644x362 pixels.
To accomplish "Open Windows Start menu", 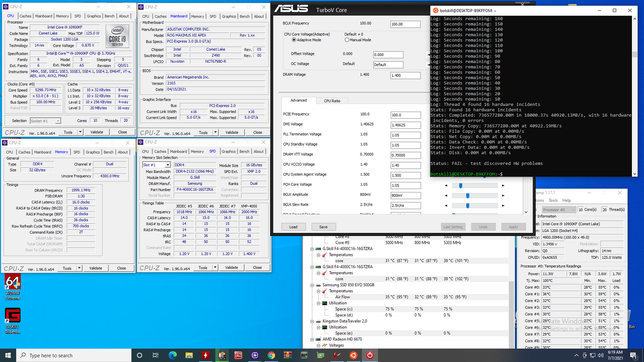I will coord(9,355).
